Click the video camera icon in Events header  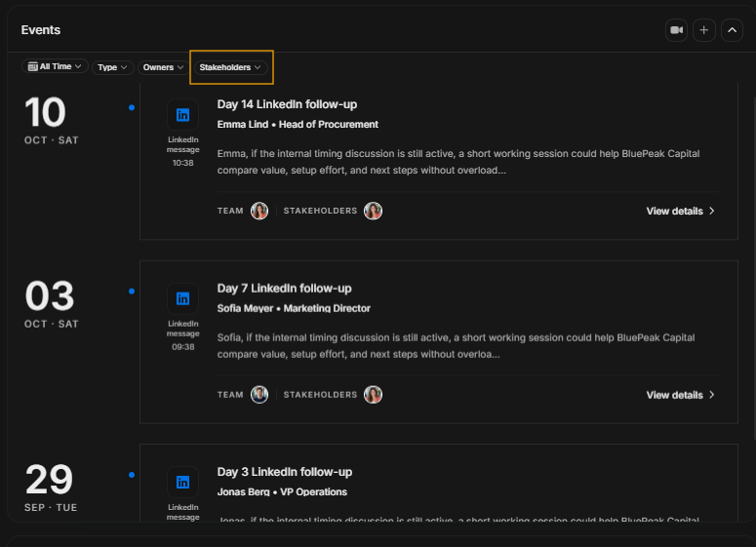point(676,30)
